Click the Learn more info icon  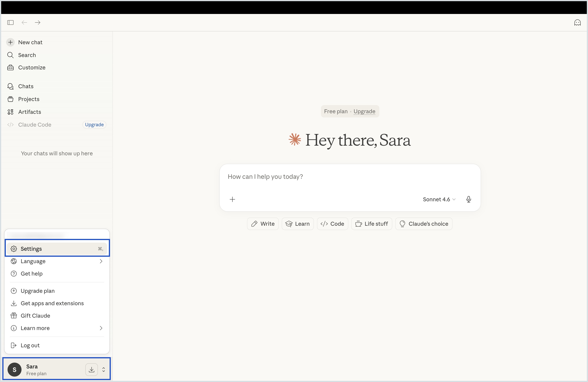coord(14,328)
